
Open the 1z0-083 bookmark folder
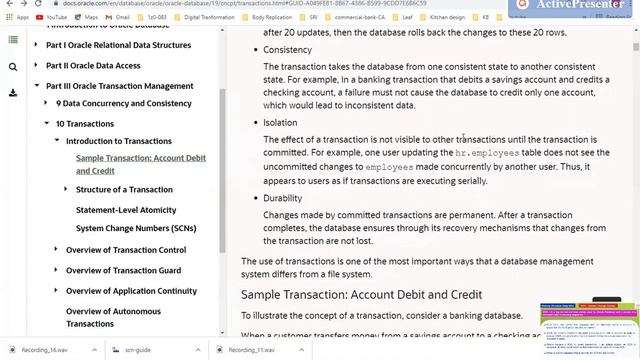pyautogui.click(x=152, y=17)
